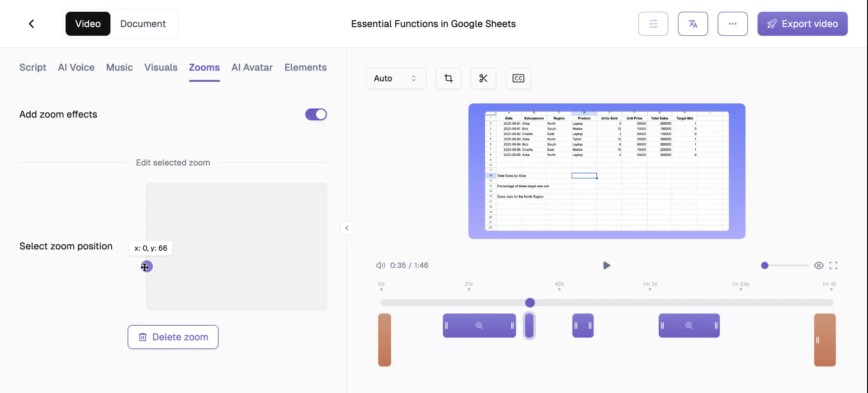
Task: Click the zoom position handle
Action: (146, 267)
